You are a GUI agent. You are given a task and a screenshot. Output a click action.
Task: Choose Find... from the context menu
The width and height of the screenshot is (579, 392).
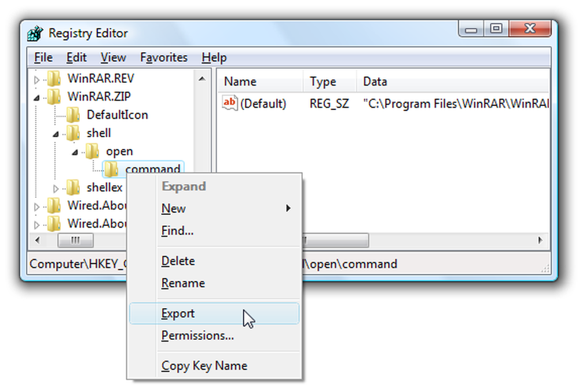(214, 230)
